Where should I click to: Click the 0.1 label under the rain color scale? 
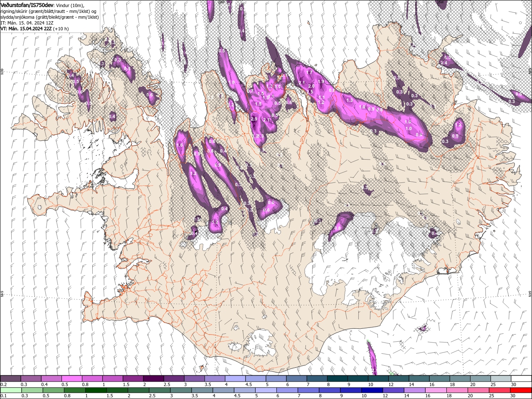pyautogui.click(x=3, y=396)
